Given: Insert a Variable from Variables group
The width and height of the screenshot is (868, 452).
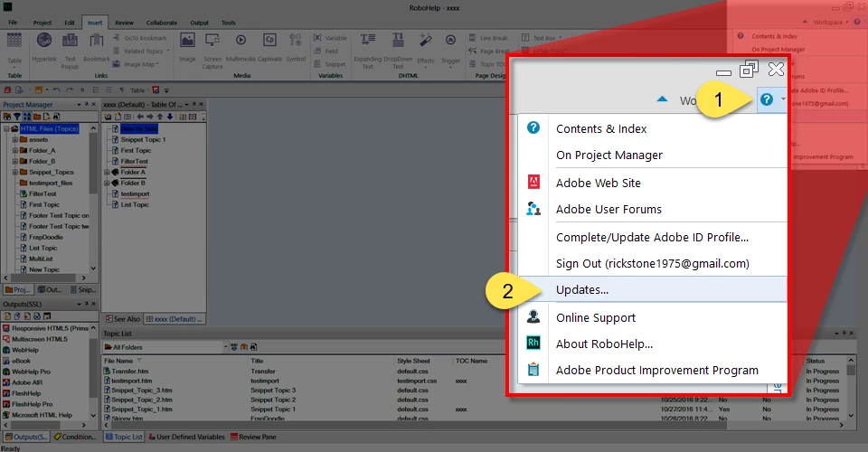Looking at the screenshot, I should (x=330, y=38).
